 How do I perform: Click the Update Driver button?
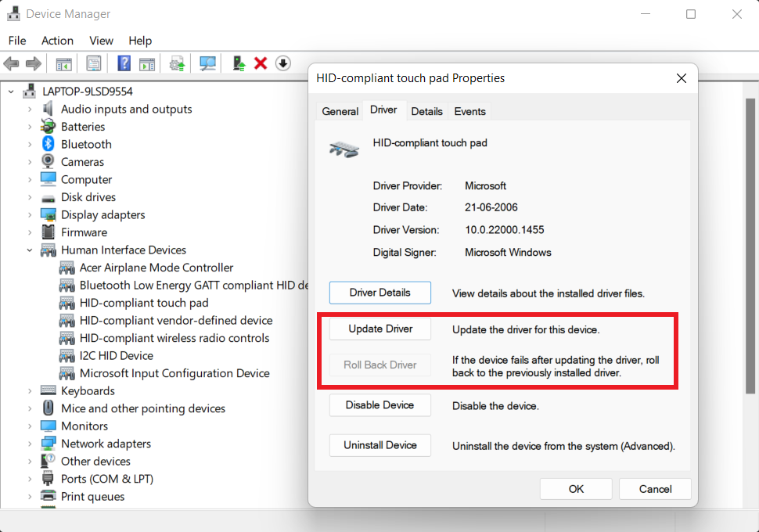point(380,329)
